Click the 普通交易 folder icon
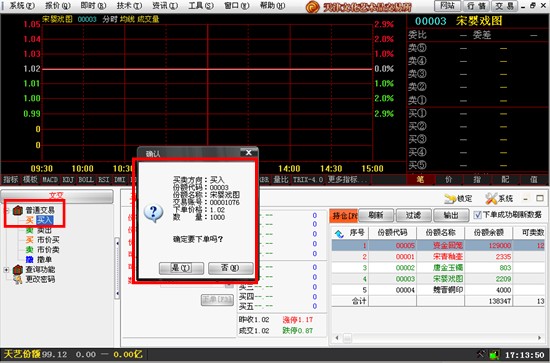Screen dimensions: 550x363 (18, 210)
